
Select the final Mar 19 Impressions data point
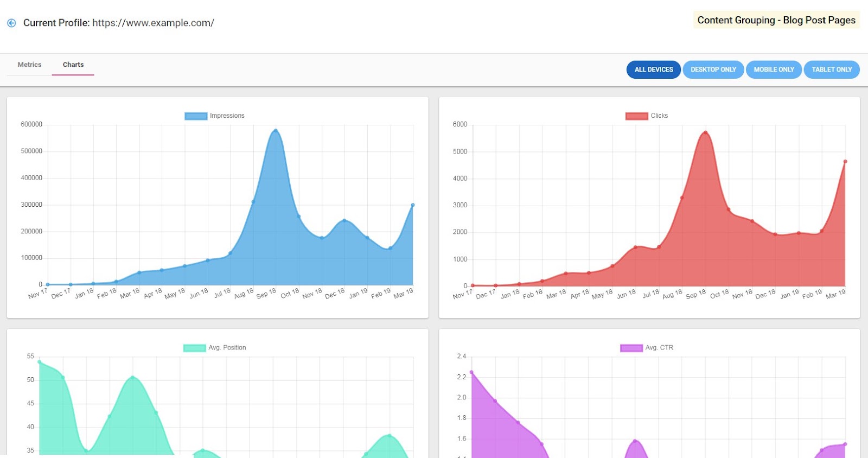pyautogui.click(x=413, y=205)
